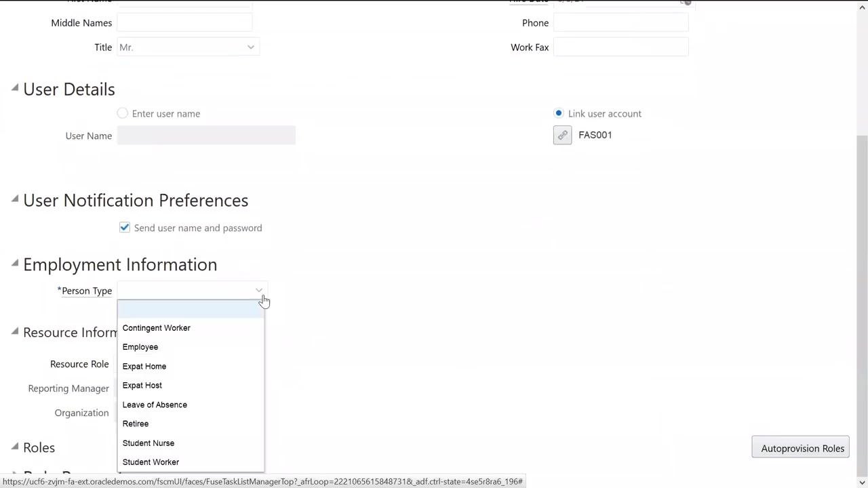Click into the Middle Names field
The height and width of the screenshot is (488, 868).
coord(184,23)
